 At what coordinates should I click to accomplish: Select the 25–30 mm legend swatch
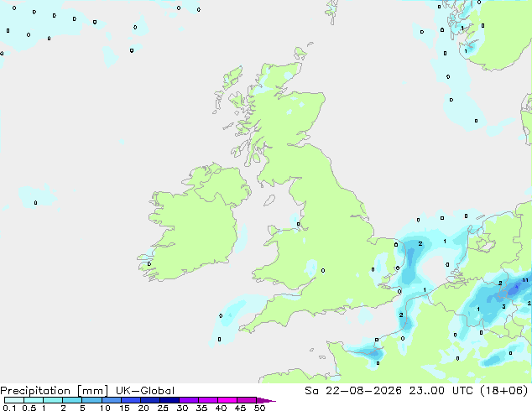point(169,400)
